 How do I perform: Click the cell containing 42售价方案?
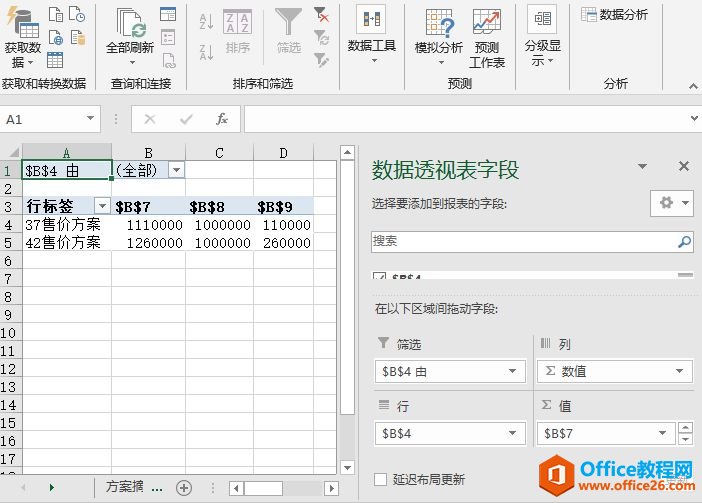(67, 242)
